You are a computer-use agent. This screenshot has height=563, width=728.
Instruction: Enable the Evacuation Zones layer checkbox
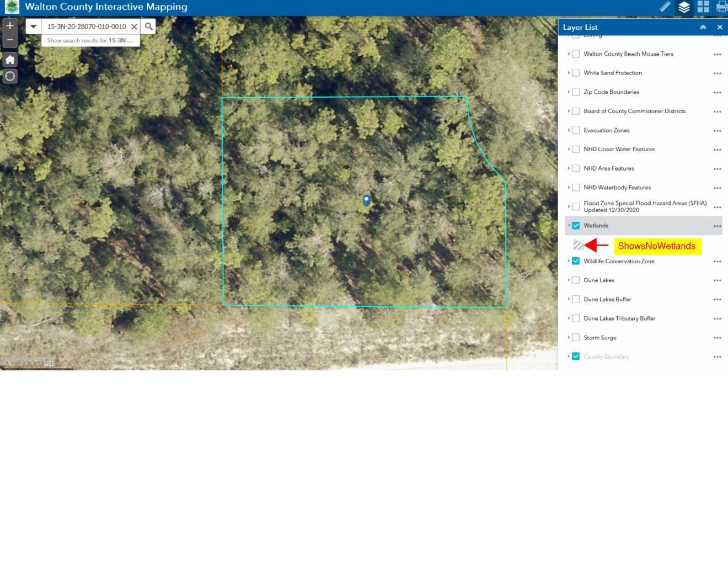click(x=576, y=130)
